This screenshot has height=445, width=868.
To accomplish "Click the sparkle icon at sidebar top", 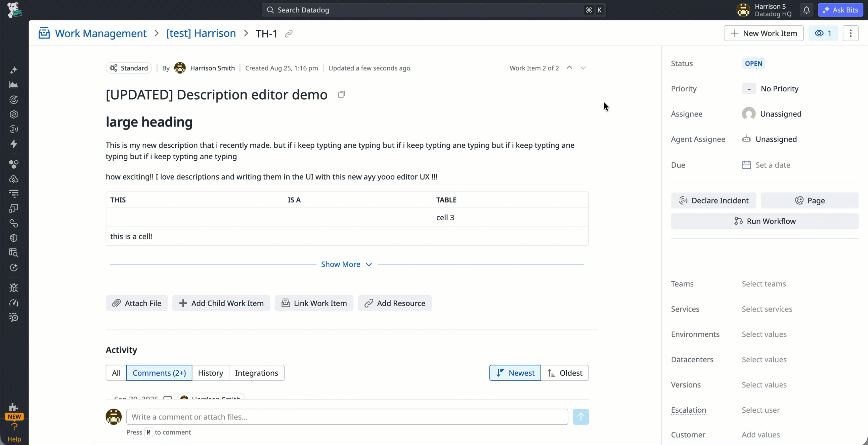I will click(x=14, y=70).
